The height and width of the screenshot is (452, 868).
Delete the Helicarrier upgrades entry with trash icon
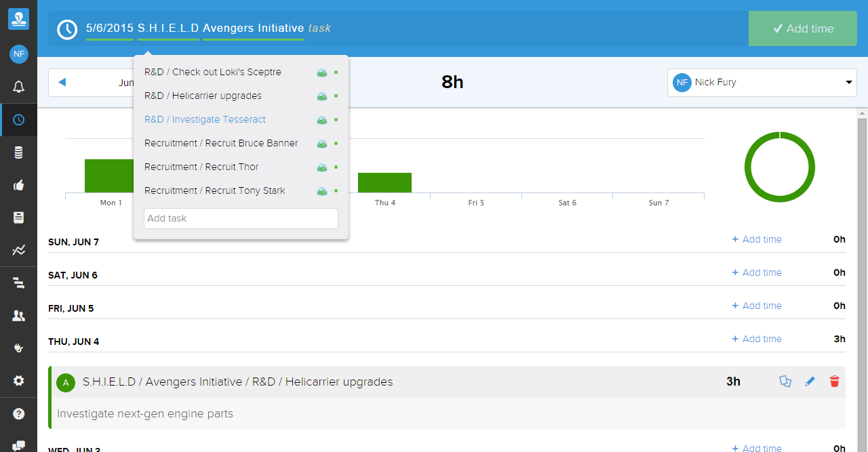tap(834, 382)
